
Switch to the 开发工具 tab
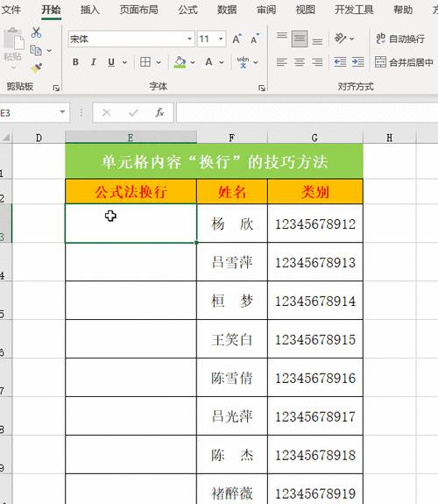click(x=354, y=10)
